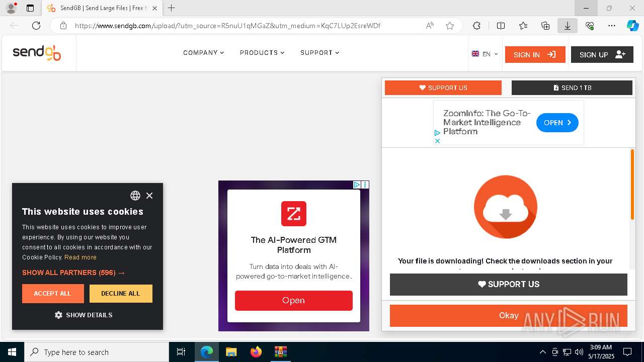Click the ZoomInfo Z logo ad

tap(294, 214)
